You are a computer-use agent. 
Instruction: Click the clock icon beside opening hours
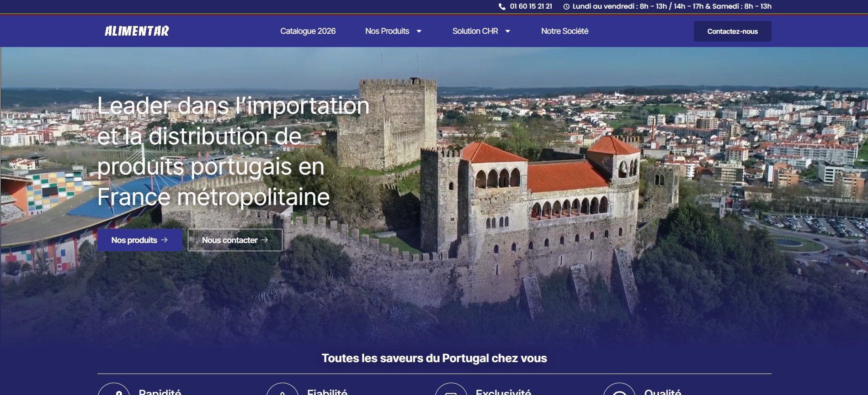pos(566,6)
